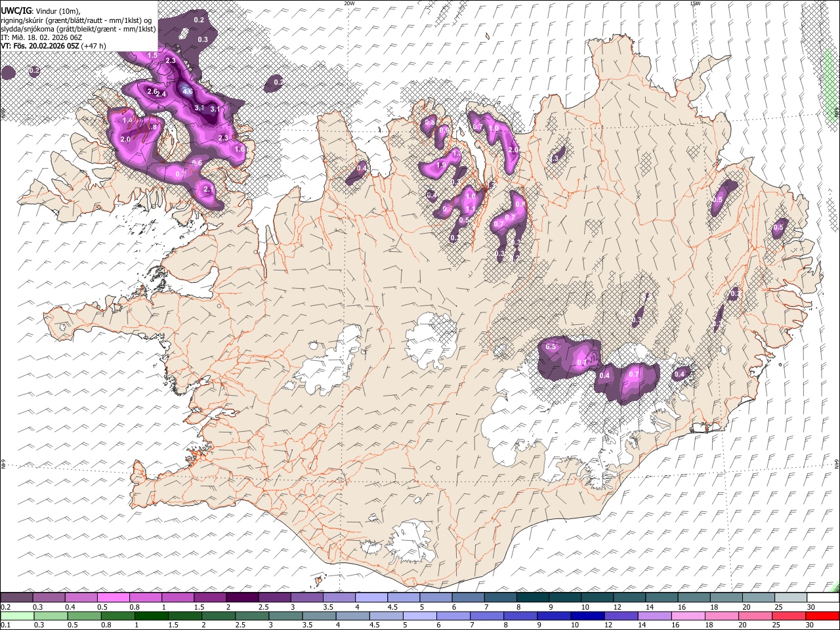Click the pale grey 25 swatch, upper legend

coord(791,598)
